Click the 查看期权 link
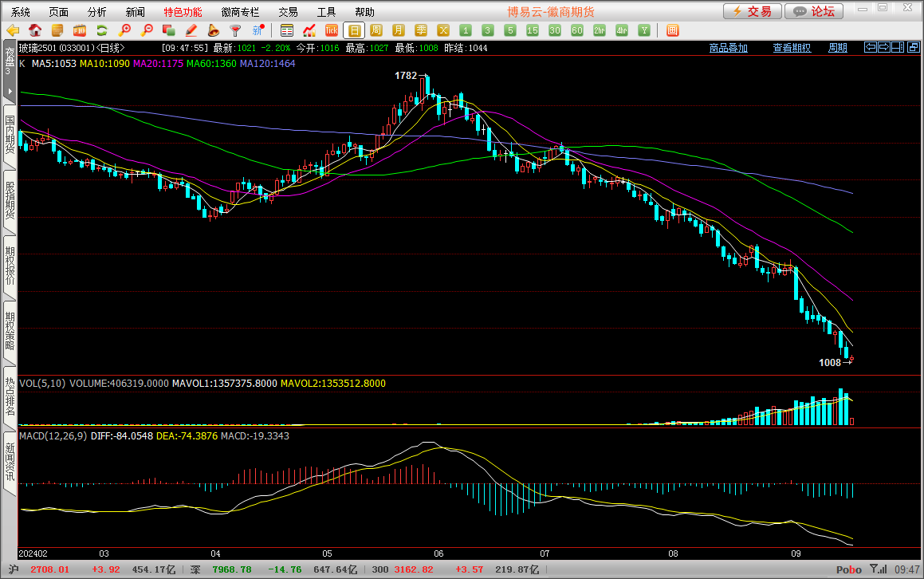This screenshot has height=579, width=924. [x=791, y=48]
